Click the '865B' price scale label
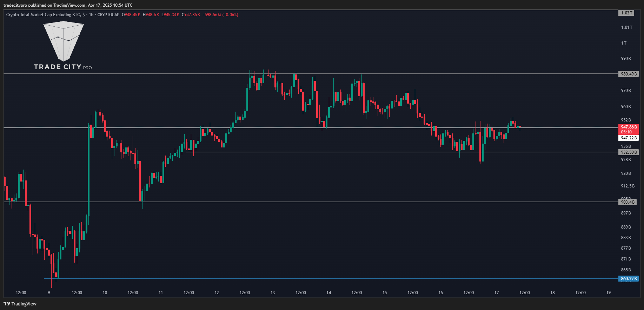Viewport: 644px width, 310px height. (626, 270)
